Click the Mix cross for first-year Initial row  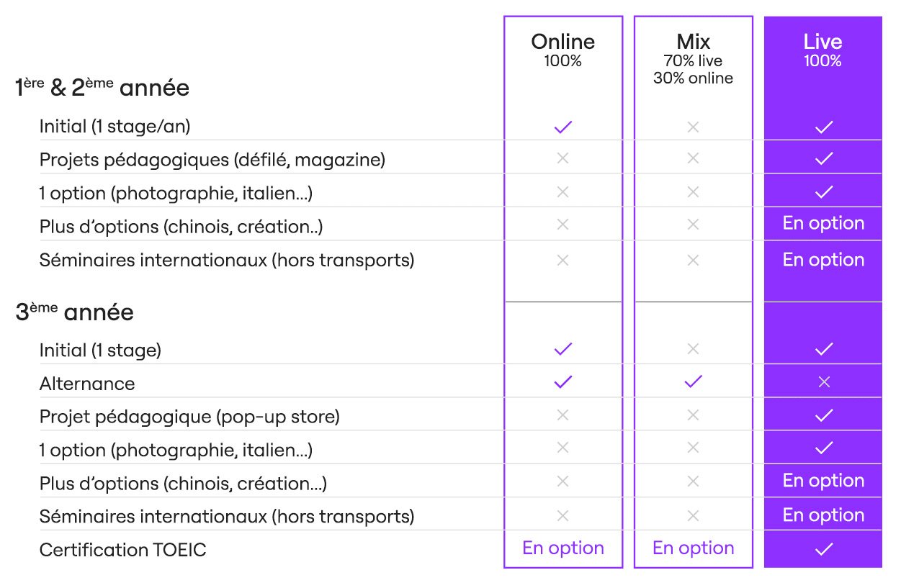pyautogui.click(x=693, y=127)
